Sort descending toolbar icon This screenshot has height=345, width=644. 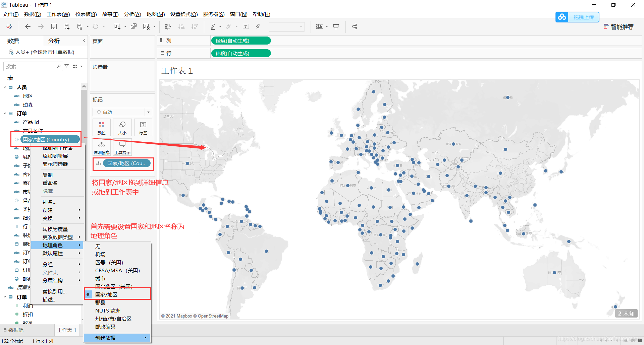[195, 26]
